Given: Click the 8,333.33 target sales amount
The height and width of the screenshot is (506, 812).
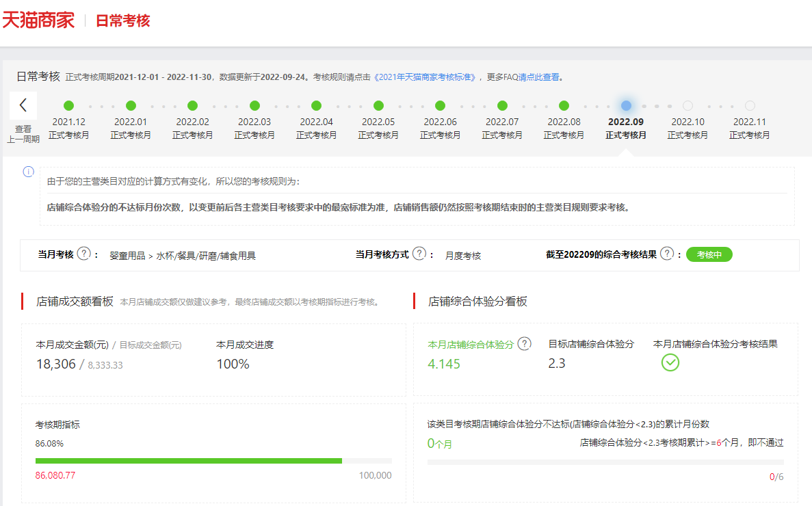Looking at the screenshot, I should click(105, 365).
